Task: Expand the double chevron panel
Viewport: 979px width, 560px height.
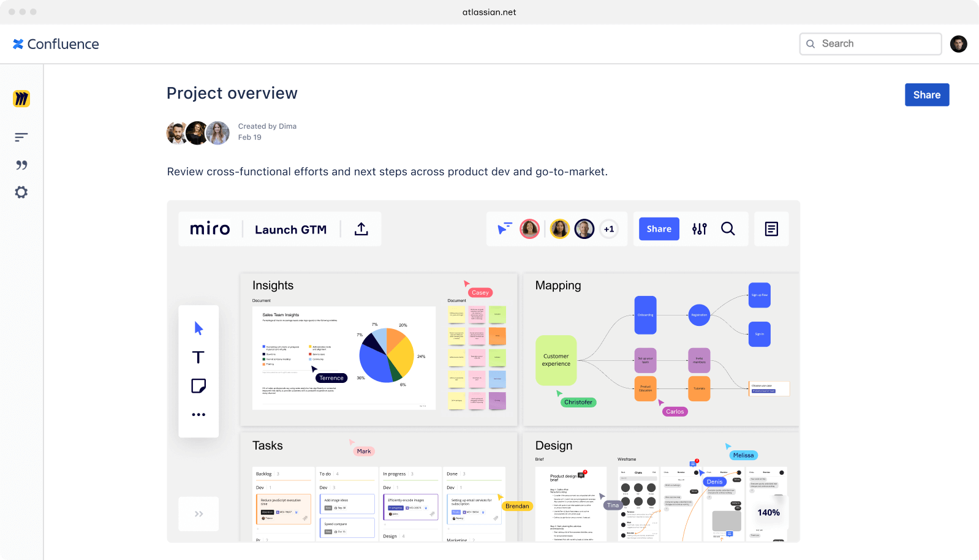Action: tap(198, 514)
